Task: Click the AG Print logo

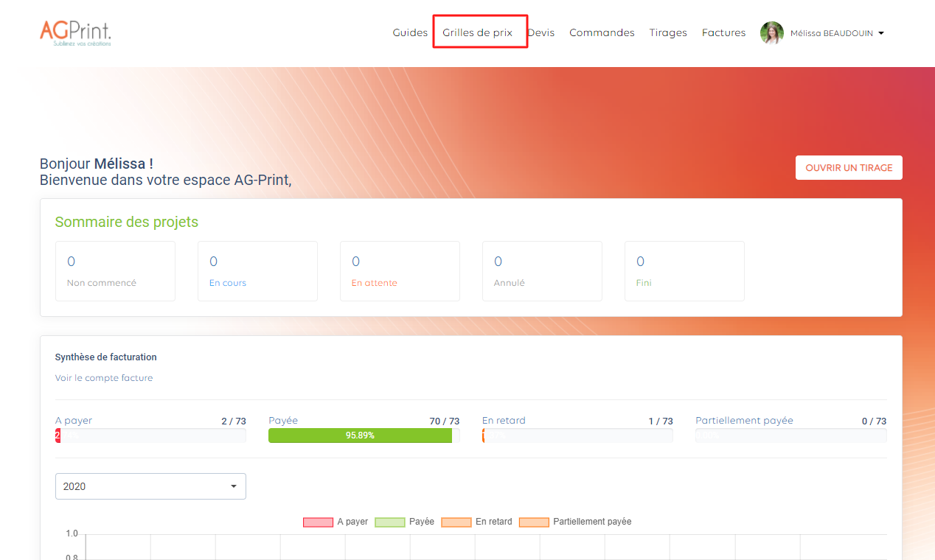Action: [75, 33]
